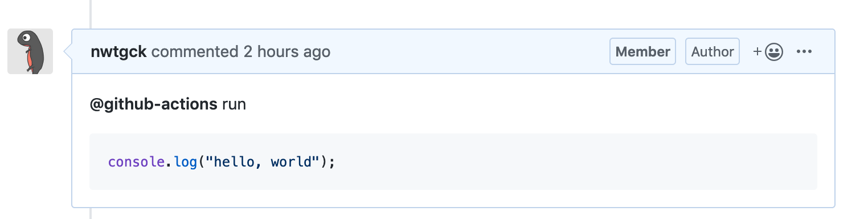Click nwtgck's lizard avatar image
Screen dimensions: 868x219
(x=30, y=51)
